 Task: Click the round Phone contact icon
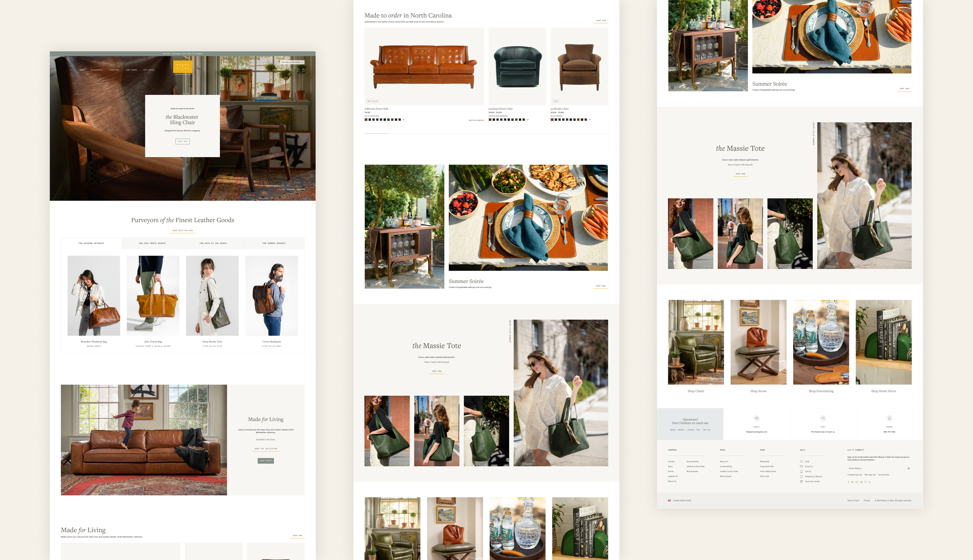pos(889,418)
